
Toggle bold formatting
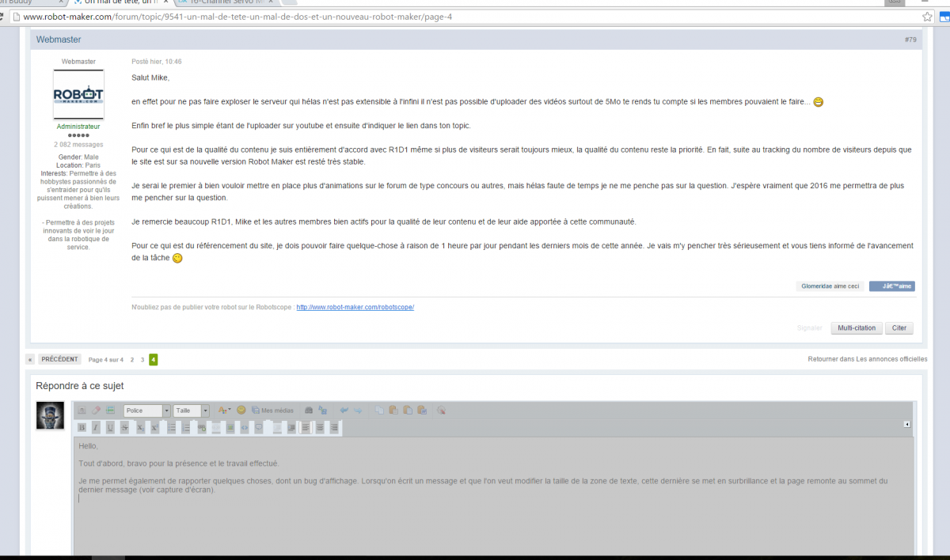[82, 427]
